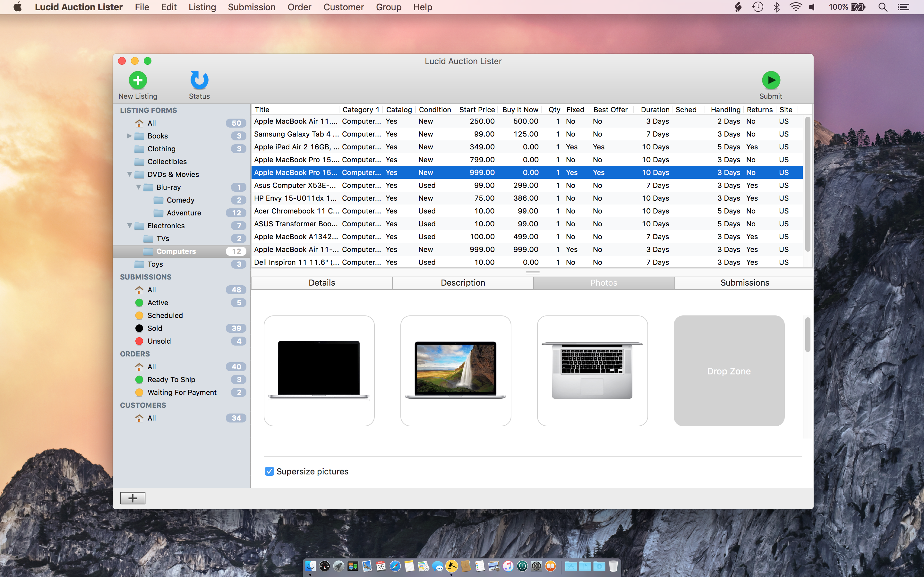
Task: Click the green New Listing icon
Action: [x=138, y=80]
